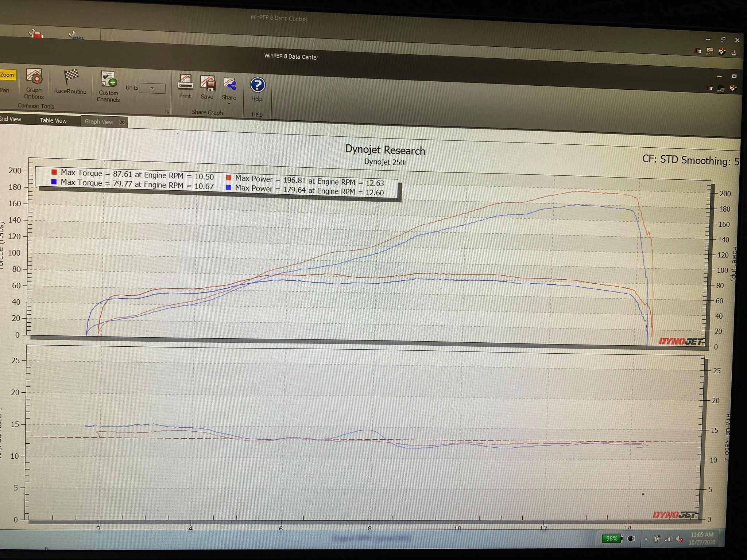Screen dimensions: 747x560
Task: Open network signal strength icon
Action: coord(668,539)
